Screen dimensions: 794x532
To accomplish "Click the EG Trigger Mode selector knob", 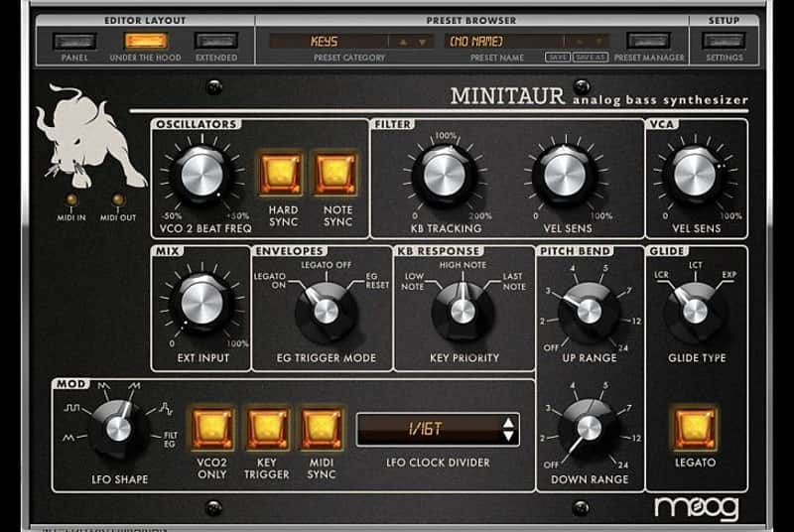I will click(326, 311).
